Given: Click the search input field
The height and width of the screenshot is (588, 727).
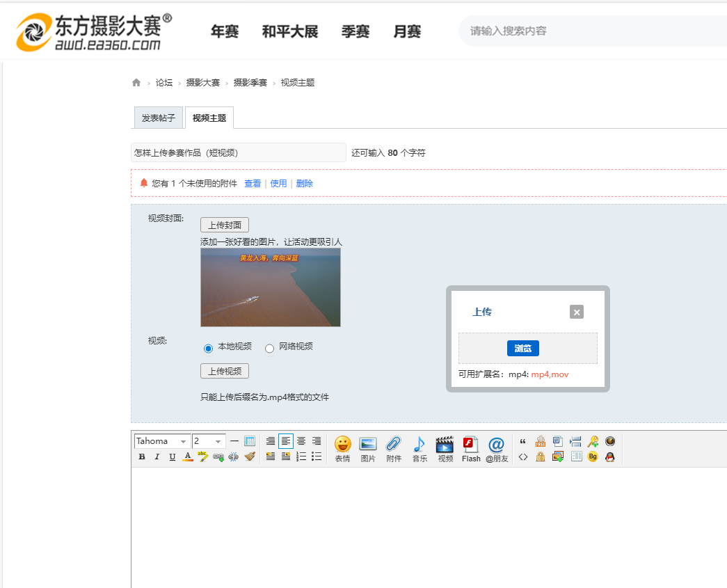Looking at the screenshot, I should point(591,31).
